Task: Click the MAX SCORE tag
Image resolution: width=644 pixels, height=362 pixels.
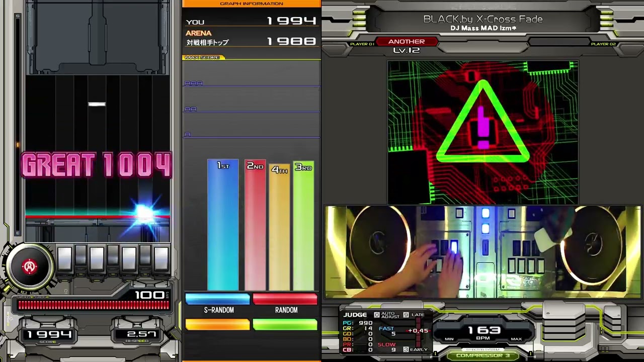Action: [x=202, y=57]
